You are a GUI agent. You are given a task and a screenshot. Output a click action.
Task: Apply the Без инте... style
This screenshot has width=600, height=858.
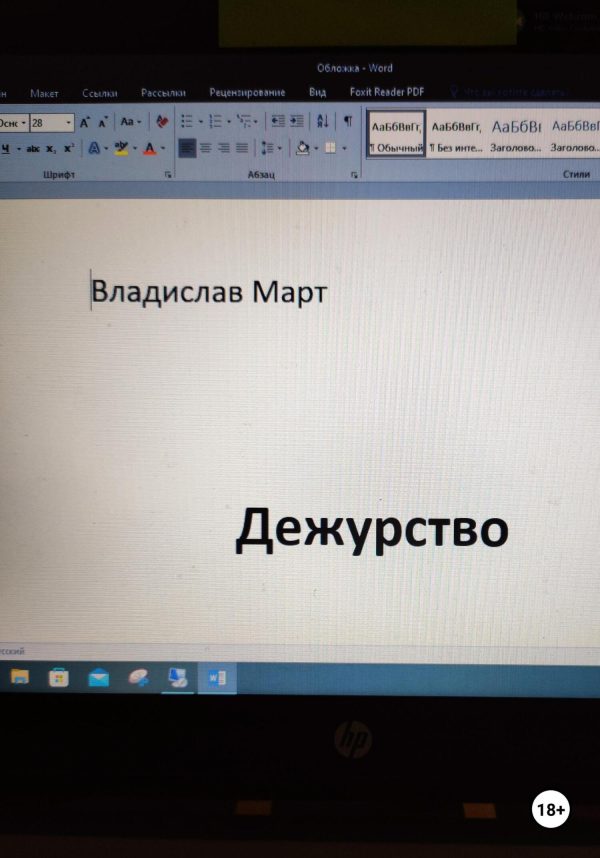pyautogui.click(x=456, y=135)
